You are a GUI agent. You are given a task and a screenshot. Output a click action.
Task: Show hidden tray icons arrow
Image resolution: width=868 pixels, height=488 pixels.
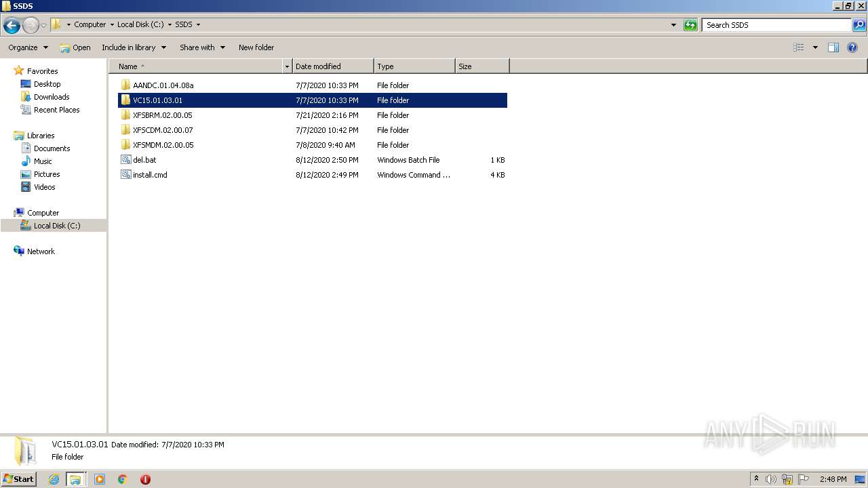click(756, 479)
